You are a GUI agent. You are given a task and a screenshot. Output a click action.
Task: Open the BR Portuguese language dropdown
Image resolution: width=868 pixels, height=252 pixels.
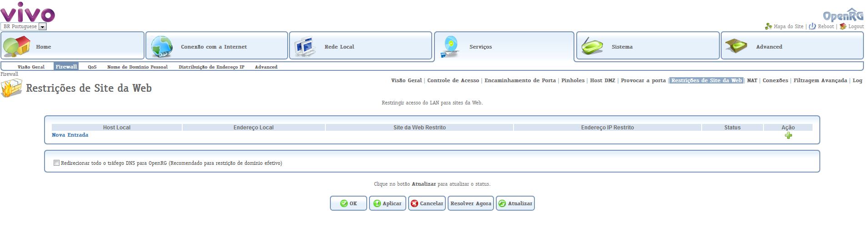pos(24,26)
